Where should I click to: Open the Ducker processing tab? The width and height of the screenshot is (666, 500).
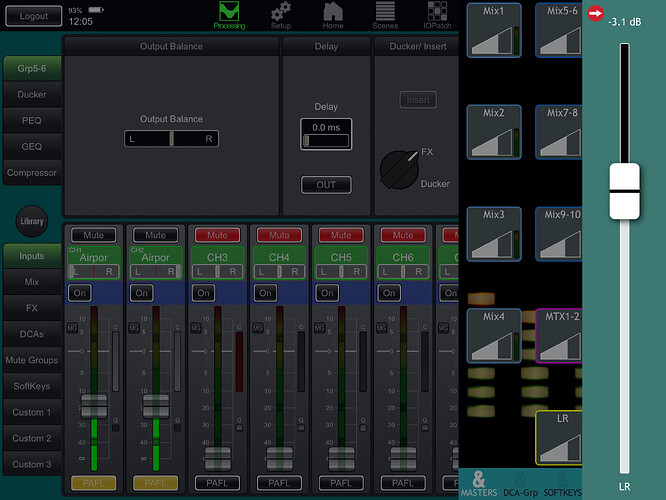coord(32,94)
